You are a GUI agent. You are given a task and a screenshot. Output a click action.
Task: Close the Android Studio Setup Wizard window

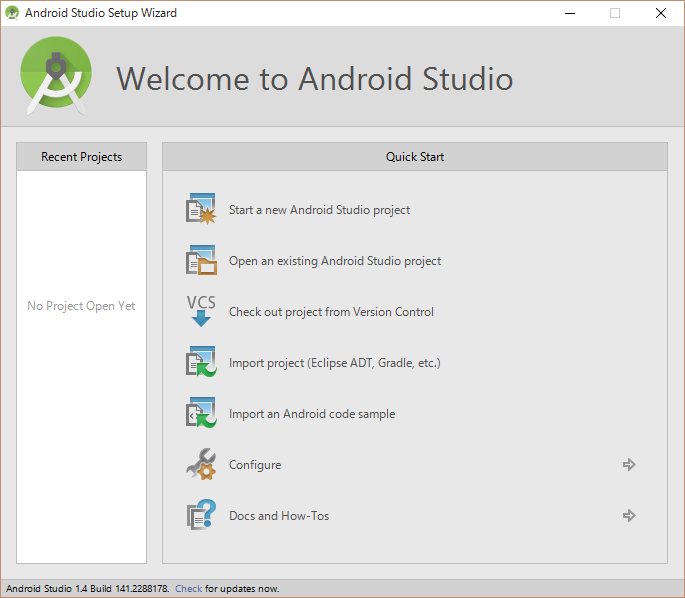click(x=661, y=13)
